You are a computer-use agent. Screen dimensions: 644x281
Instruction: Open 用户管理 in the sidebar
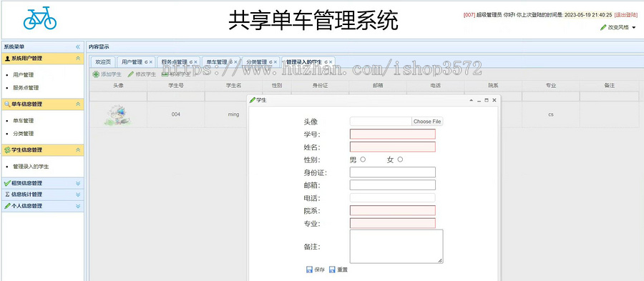(x=24, y=75)
